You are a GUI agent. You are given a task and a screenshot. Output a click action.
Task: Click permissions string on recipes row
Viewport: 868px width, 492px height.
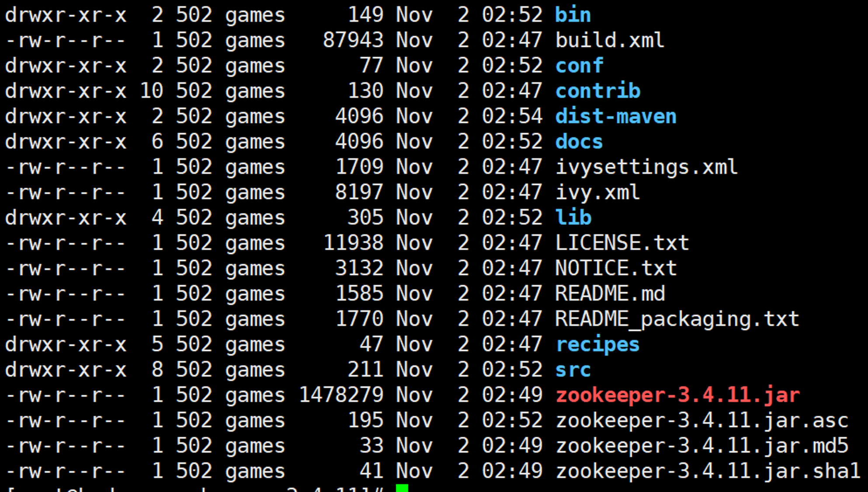tap(66, 344)
